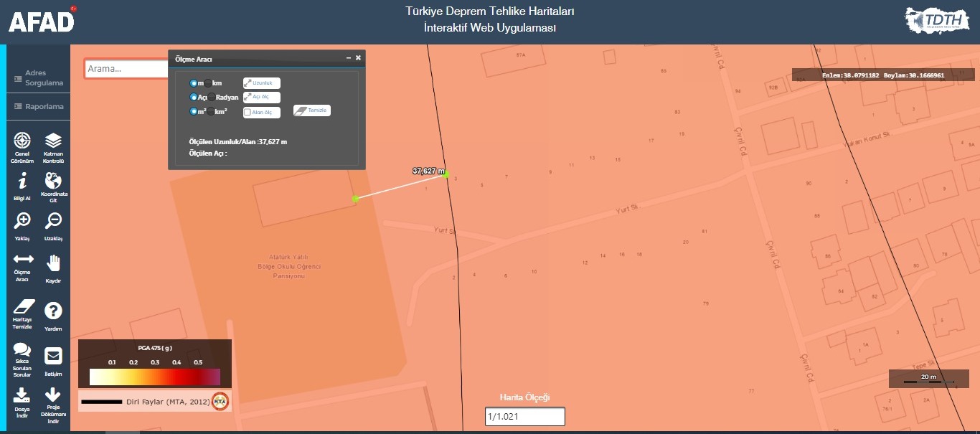Open Sıkça Sorulan Sorular FAQ

tap(22, 359)
